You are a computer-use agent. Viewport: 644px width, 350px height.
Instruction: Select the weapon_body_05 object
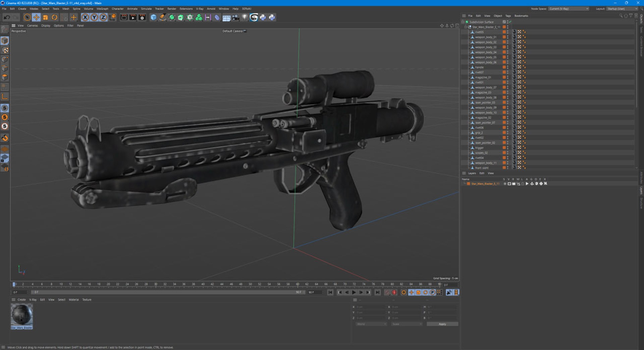[485, 57]
